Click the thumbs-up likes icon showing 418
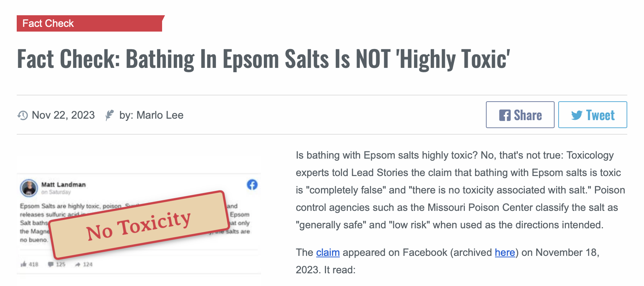644x286 pixels. click(x=24, y=264)
